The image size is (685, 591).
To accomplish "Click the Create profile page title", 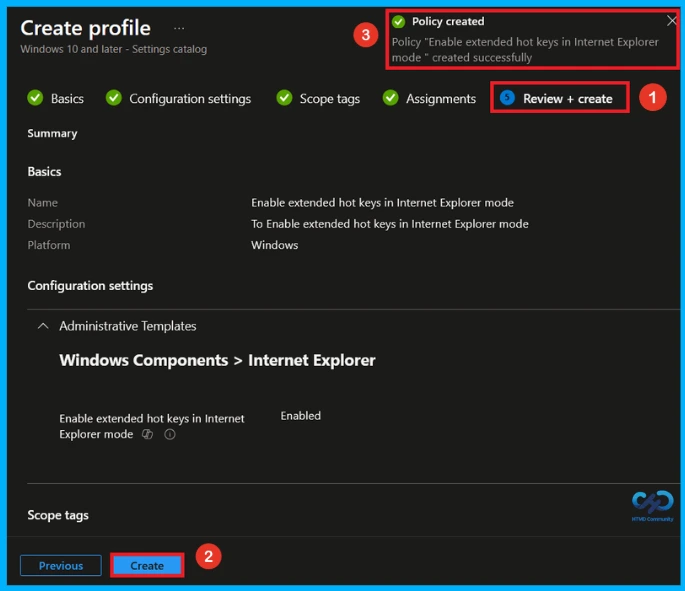I will 86,28.
